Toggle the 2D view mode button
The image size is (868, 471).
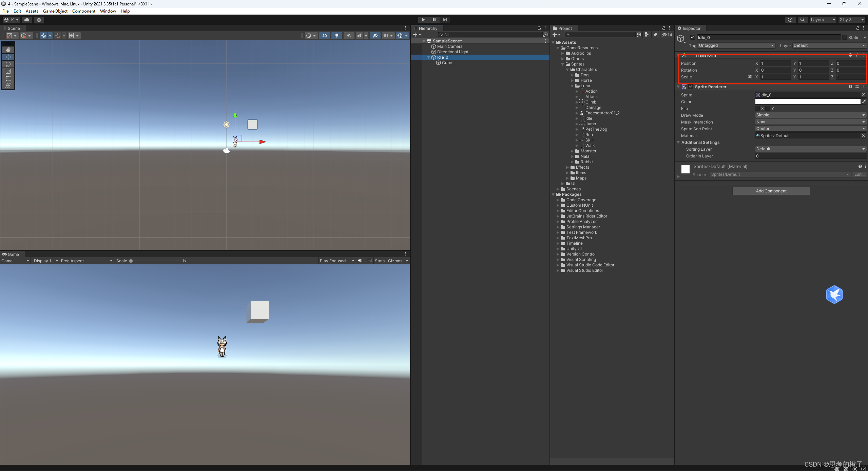coord(325,36)
